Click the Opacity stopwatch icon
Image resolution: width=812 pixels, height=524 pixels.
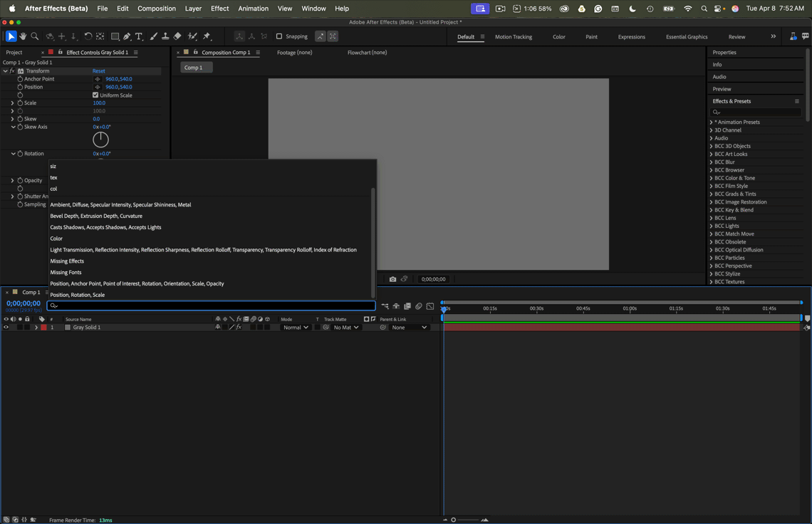click(x=20, y=180)
